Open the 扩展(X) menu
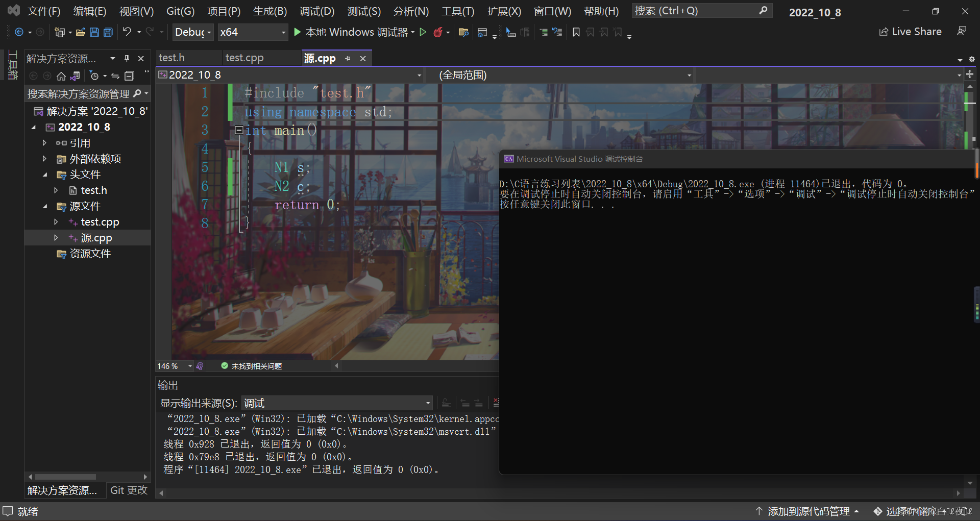Image resolution: width=980 pixels, height=521 pixels. pos(504,11)
